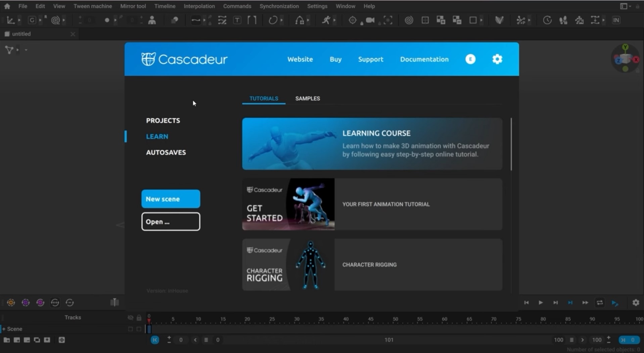Image resolution: width=644 pixels, height=353 pixels.
Task: Click the home icon in menu bar
Action: (x=7, y=6)
